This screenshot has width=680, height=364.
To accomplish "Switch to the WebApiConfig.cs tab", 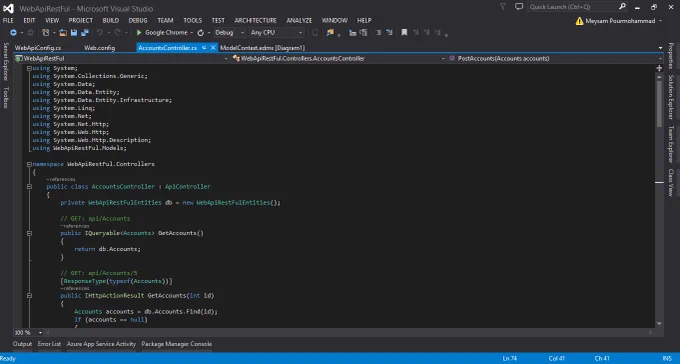I will pyautogui.click(x=38, y=48).
